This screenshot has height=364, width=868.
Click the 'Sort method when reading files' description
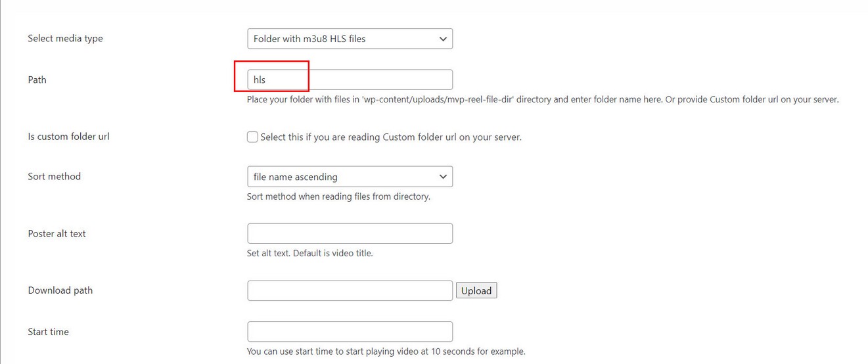(x=338, y=196)
